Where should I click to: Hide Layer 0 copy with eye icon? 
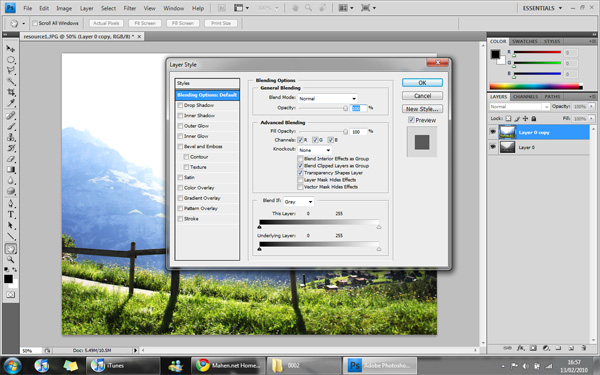tap(493, 132)
